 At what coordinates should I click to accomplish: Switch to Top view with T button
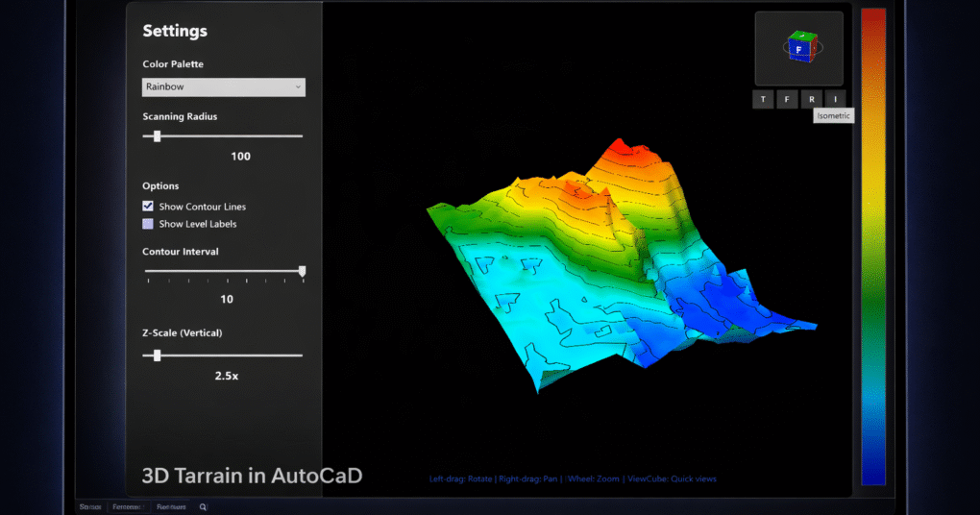tap(763, 99)
